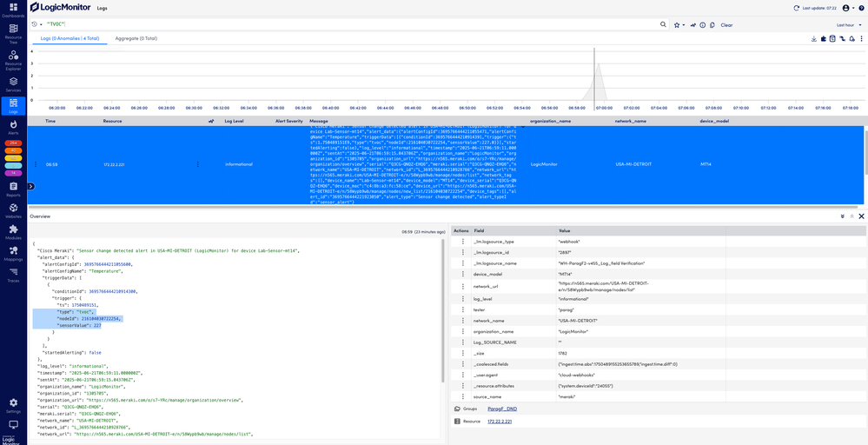The image size is (868, 445).
Task: Click the outlined square icon above the chart
Action: click(x=832, y=39)
